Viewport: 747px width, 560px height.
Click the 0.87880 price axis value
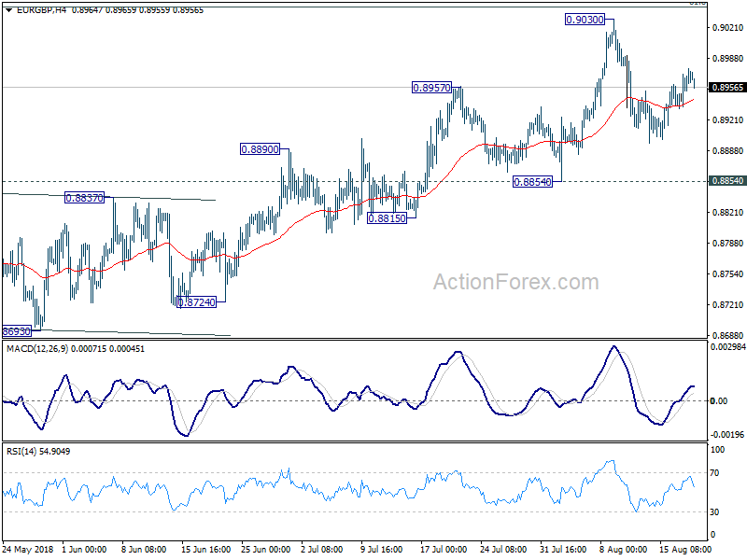[x=728, y=244]
